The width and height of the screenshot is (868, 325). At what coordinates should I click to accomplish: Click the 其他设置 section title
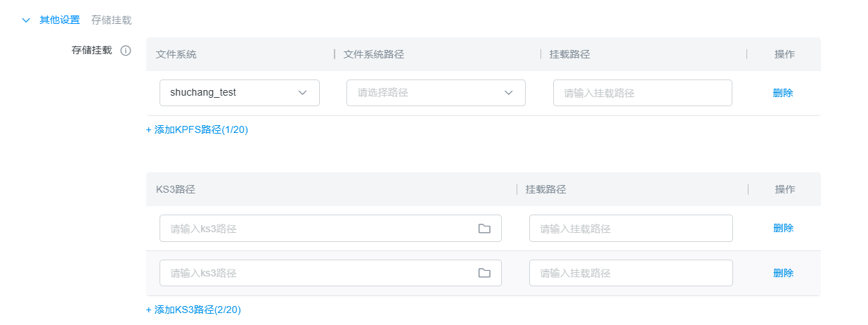pos(60,20)
